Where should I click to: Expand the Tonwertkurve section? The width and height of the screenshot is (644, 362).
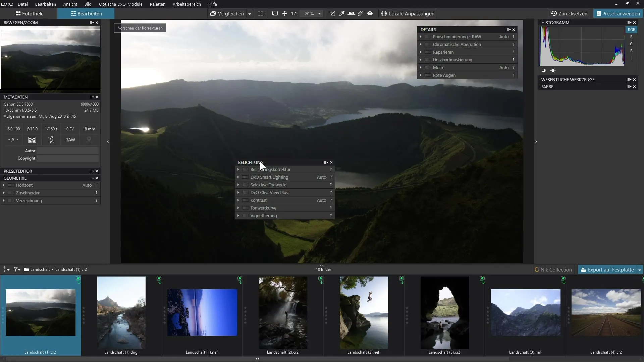(238, 208)
